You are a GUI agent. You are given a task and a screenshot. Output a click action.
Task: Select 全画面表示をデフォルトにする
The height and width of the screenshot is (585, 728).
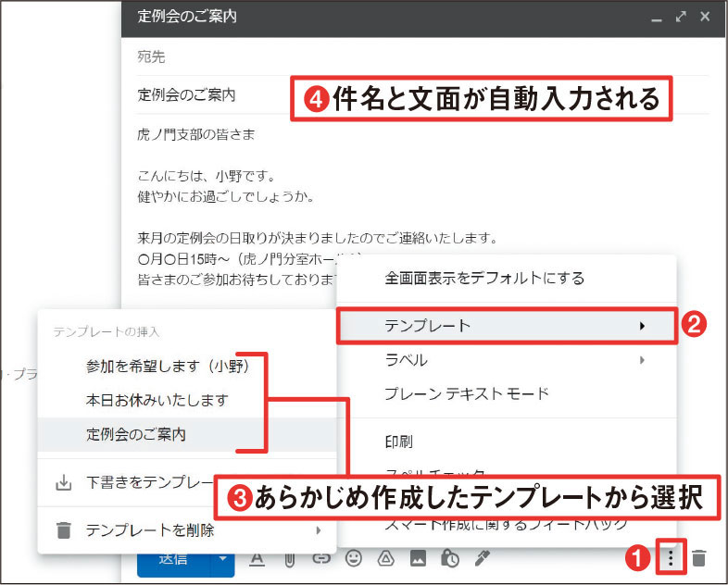click(507, 279)
